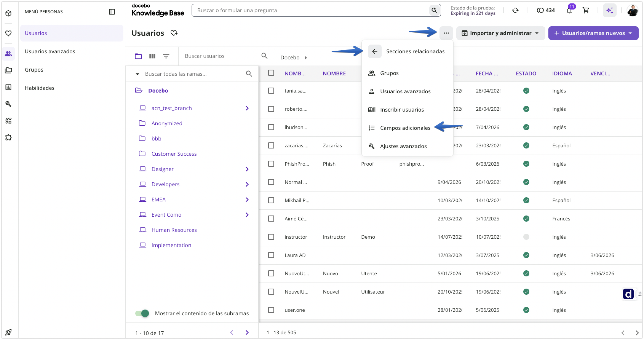Viewport: 644px width, 340px height.
Task: Expand the acn_test_branch chevron
Action: tap(247, 108)
